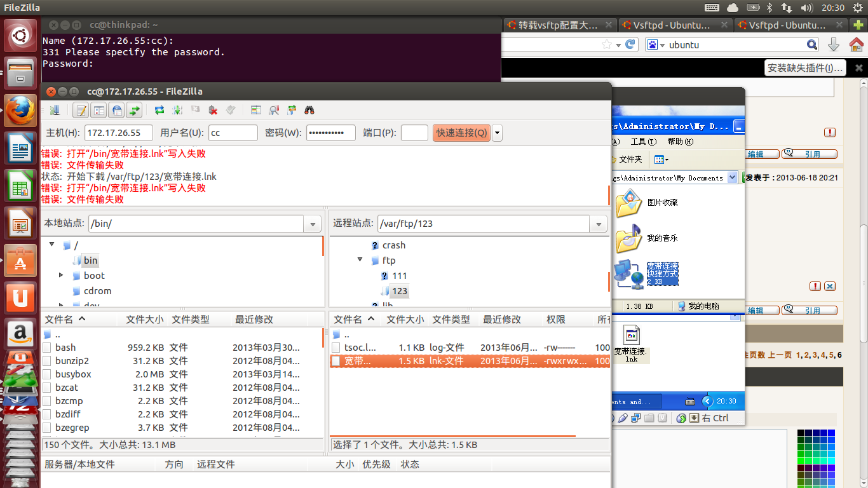Open the 远程站点 path dropdown
The width and height of the screenshot is (868, 488).
click(x=598, y=224)
